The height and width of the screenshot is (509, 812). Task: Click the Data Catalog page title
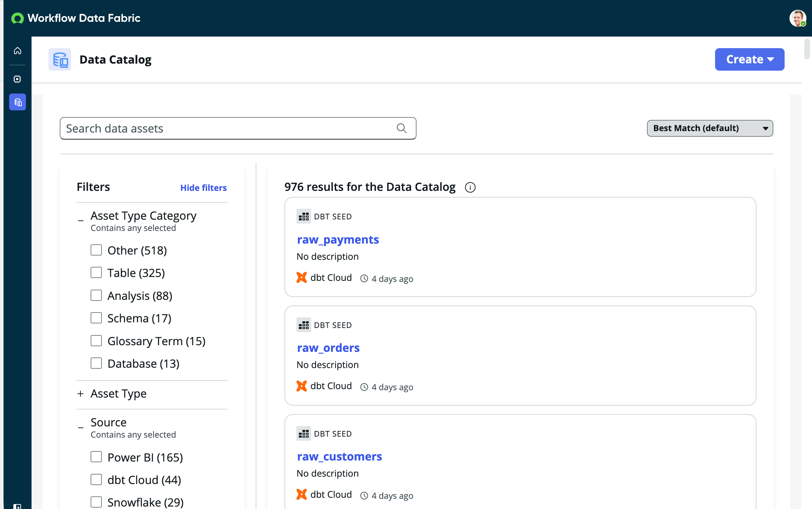coord(116,60)
